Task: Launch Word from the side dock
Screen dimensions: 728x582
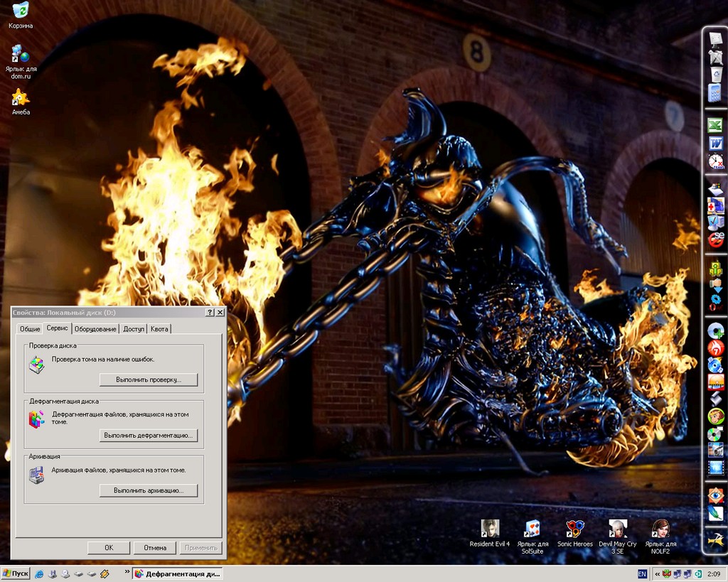Action: tap(715, 144)
